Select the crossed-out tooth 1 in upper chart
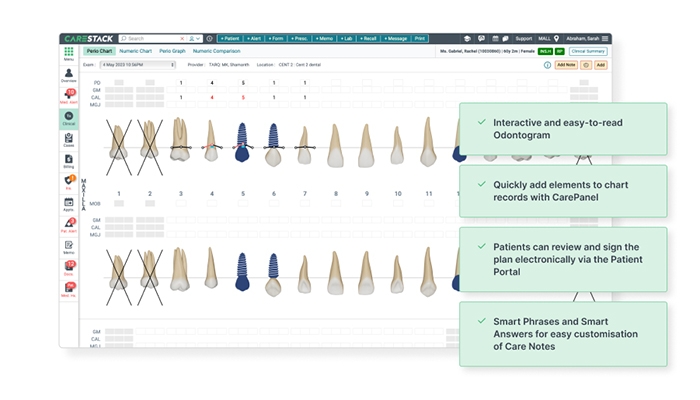This screenshot has width=700, height=400. 119,147
